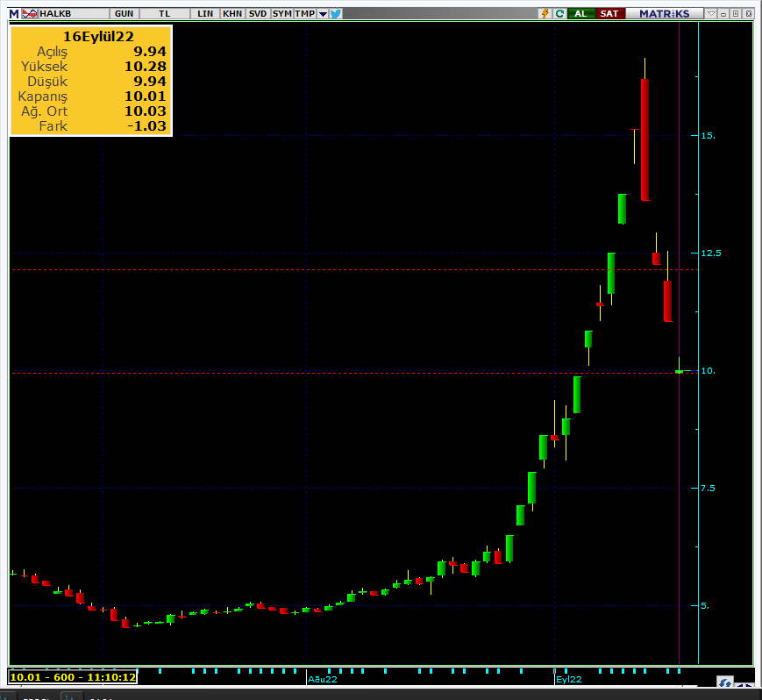
Task: Click the Eyl22 time axis label
Action: (x=569, y=680)
